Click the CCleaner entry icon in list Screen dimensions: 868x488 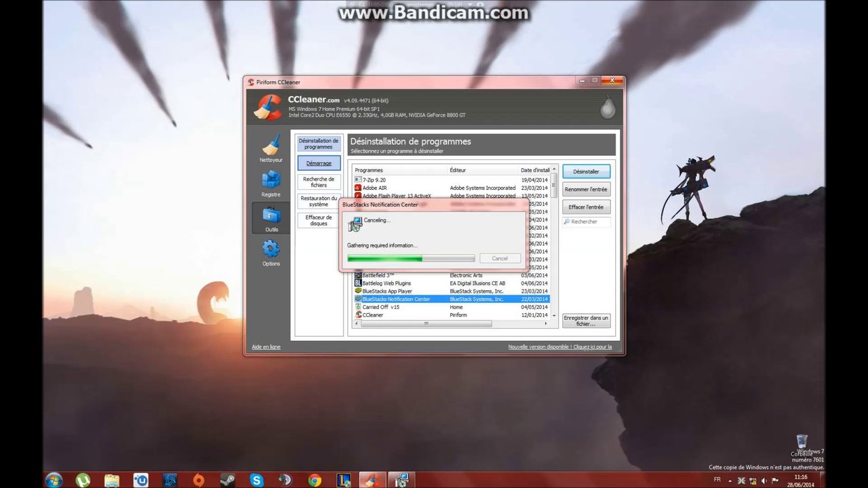click(357, 315)
